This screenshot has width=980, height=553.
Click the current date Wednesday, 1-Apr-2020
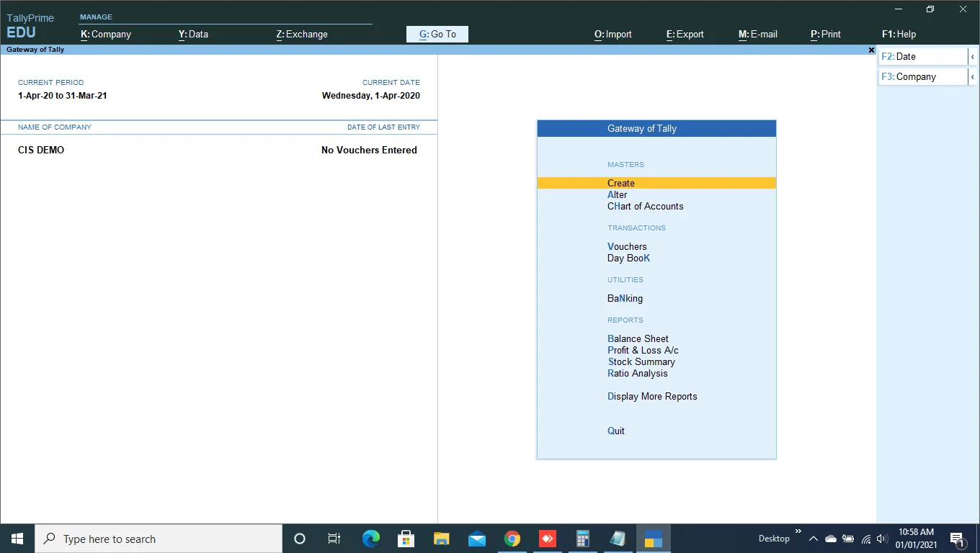point(371,95)
